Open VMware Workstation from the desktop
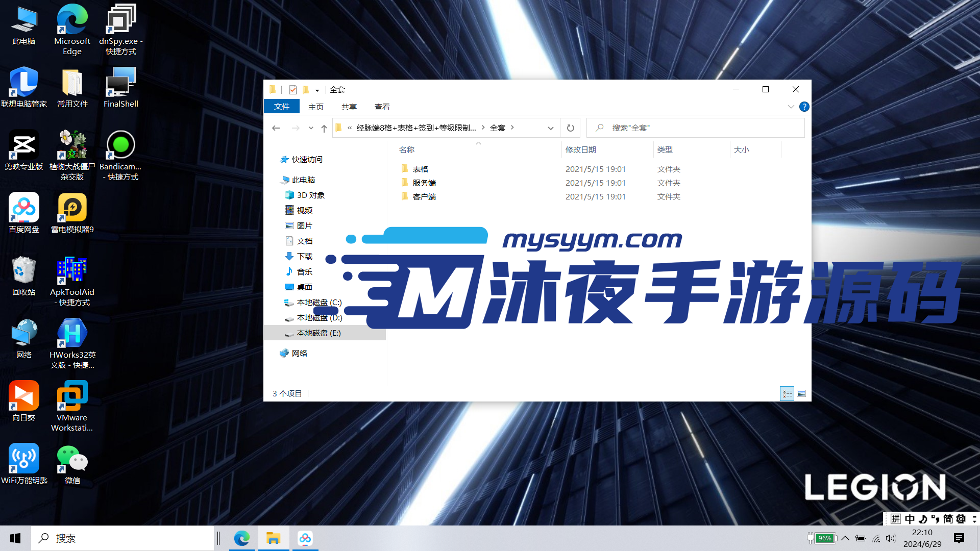Screen dimensions: 980x551 point(72,395)
